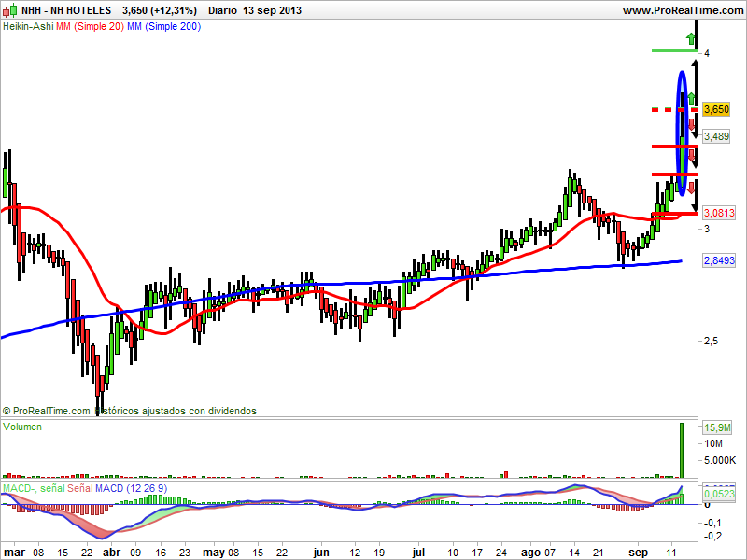Select the NHH - NH HOTELES title

point(66,10)
